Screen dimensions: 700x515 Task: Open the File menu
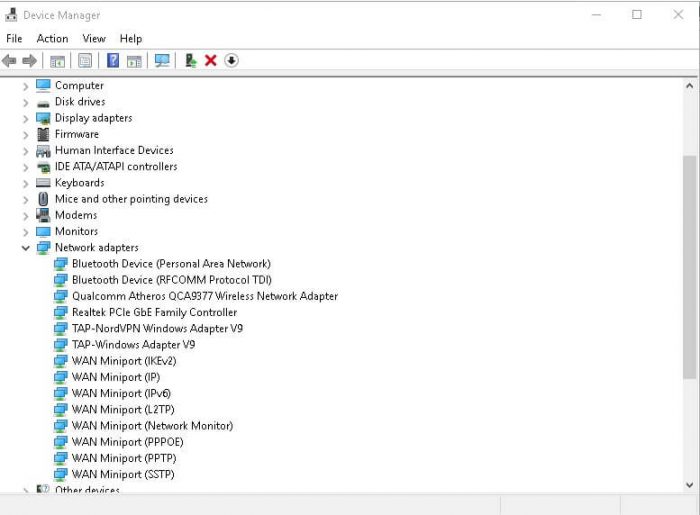point(14,39)
